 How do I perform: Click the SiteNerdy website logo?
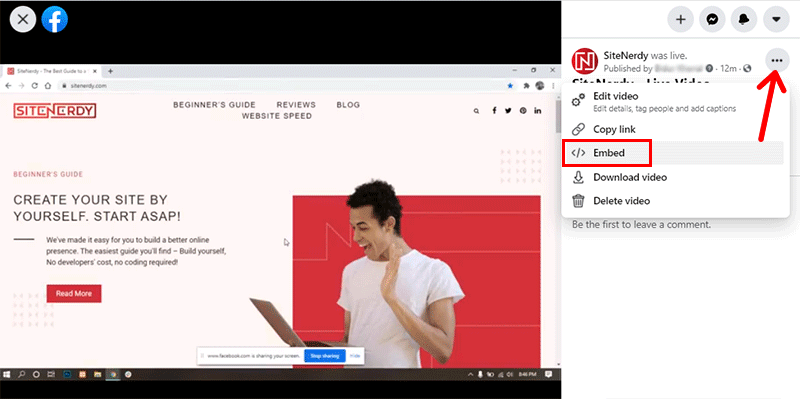[x=55, y=111]
